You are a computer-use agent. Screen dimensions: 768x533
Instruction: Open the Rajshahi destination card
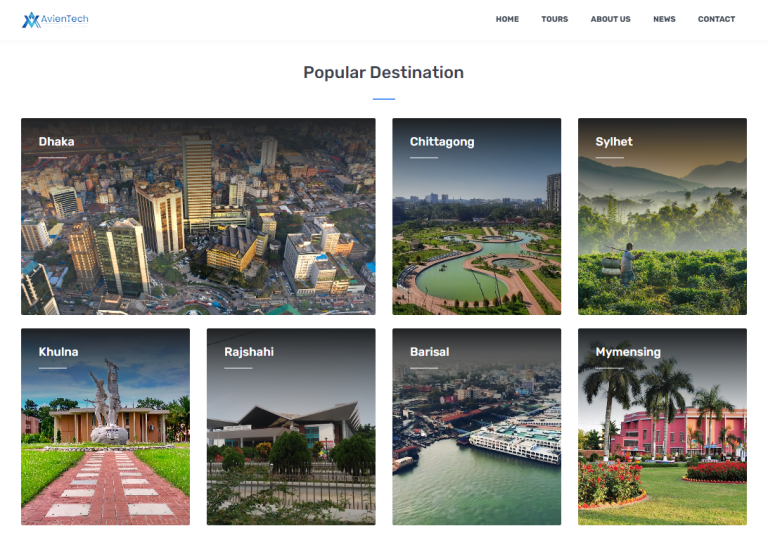291,427
